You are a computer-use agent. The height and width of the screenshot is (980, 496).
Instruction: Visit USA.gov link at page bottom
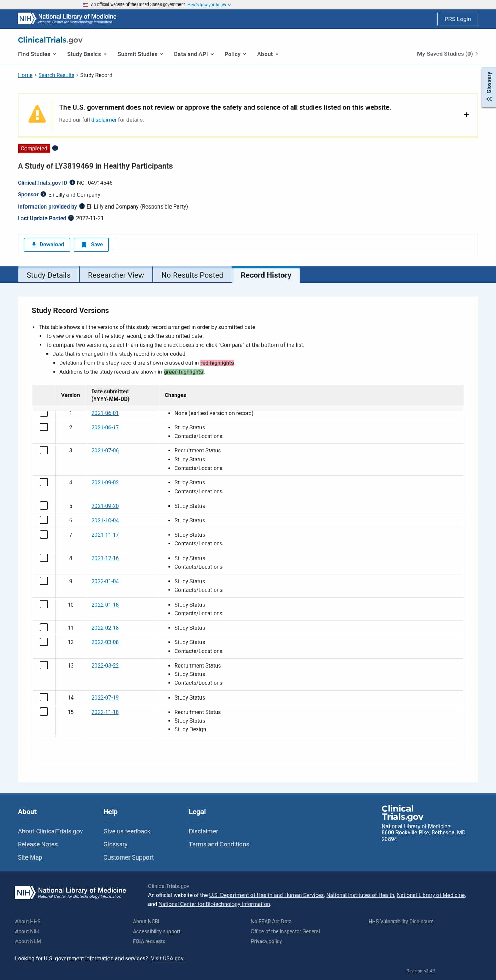coord(167,958)
